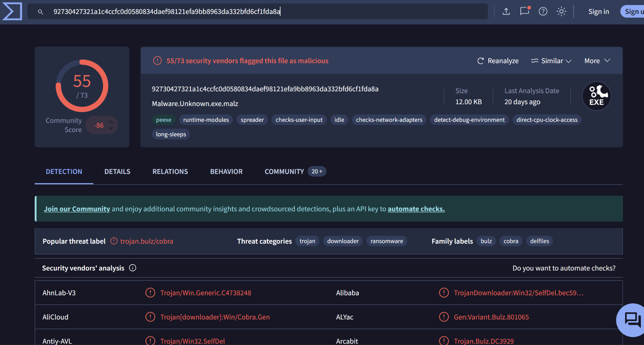Click the EXE file type icon
The width and height of the screenshot is (644, 345).
[x=597, y=96]
